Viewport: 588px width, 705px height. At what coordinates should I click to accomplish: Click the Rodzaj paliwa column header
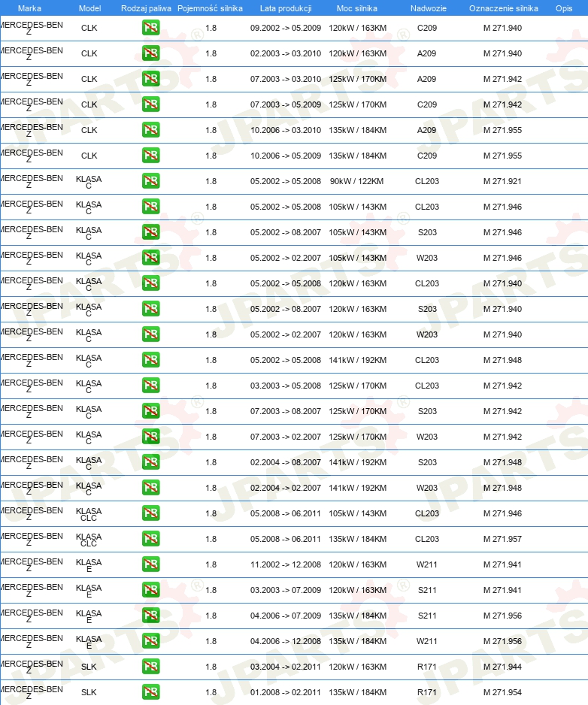click(146, 8)
